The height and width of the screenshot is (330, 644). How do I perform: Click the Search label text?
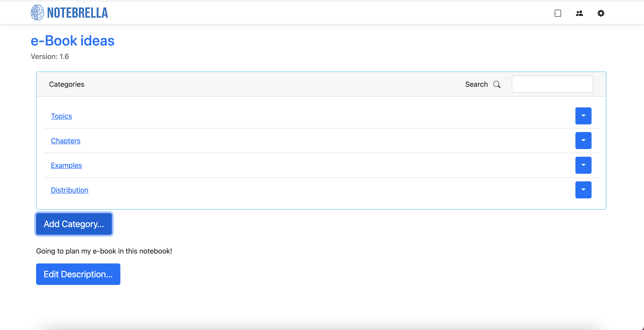point(476,84)
